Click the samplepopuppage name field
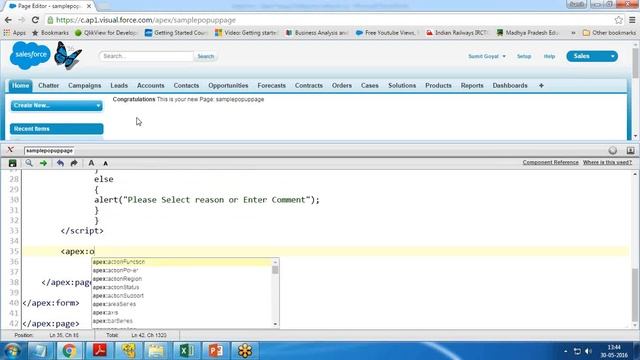Screen dimensions: 640x360 click(49, 151)
